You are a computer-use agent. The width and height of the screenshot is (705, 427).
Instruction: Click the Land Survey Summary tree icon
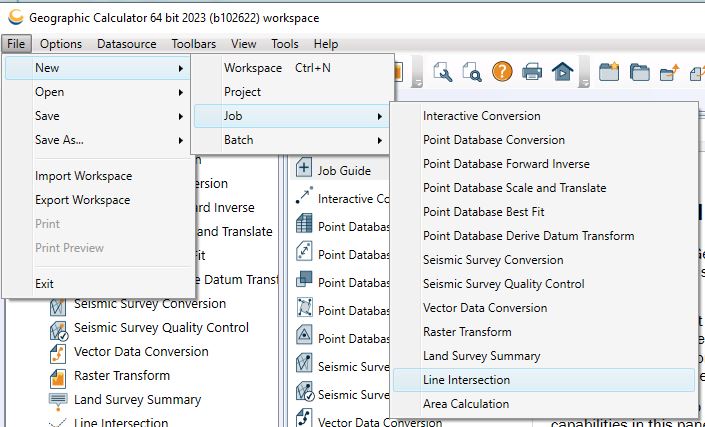pos(58,400)
